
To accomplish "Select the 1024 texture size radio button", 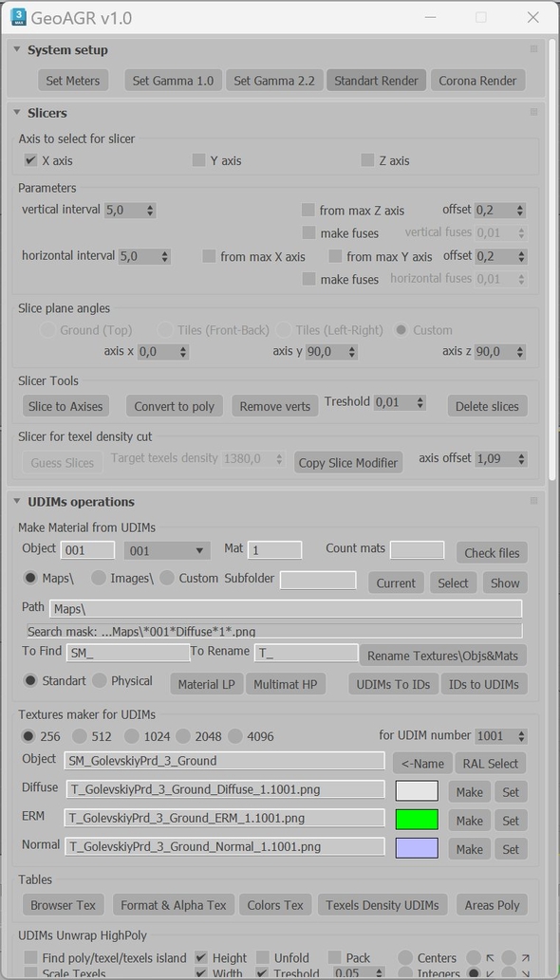I will pos(131,736).
